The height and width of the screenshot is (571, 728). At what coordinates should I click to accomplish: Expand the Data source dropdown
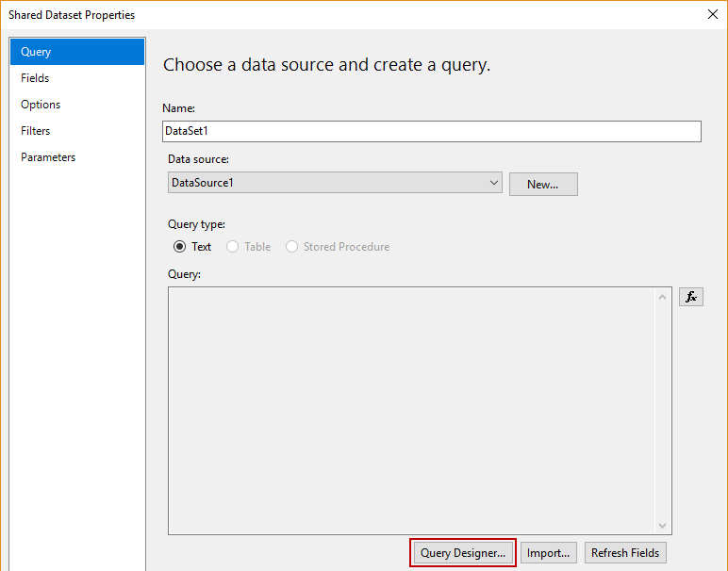pyautogui.click(x=494, y=183)
